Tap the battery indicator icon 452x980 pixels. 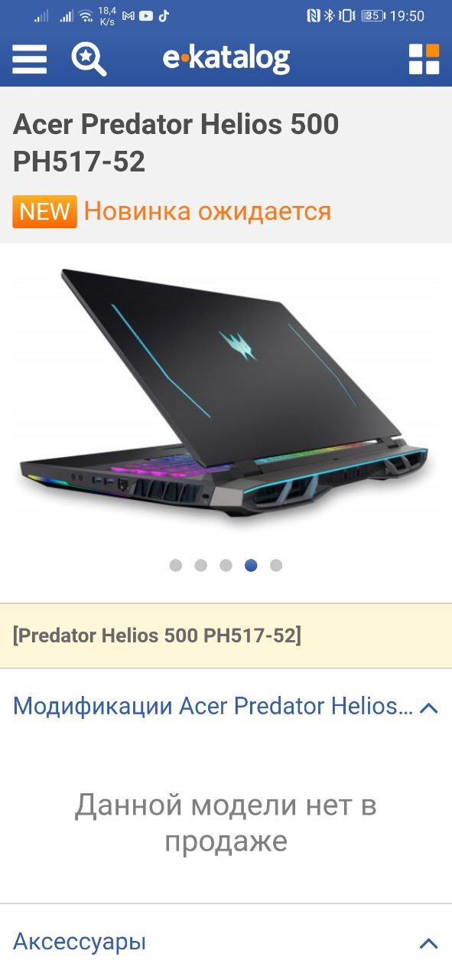[x=372, y=15]
